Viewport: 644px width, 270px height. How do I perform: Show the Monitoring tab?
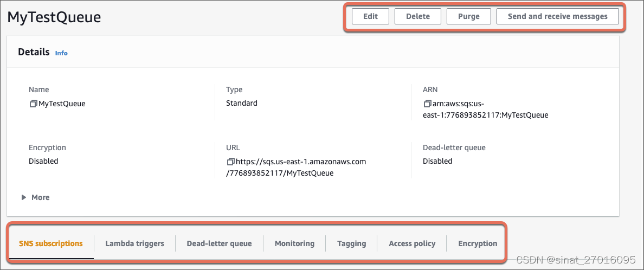(294, 243)
